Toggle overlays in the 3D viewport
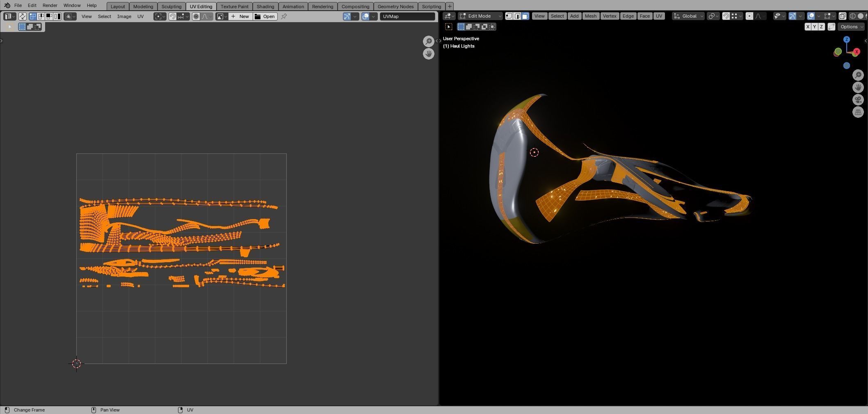The height and width of the screenshot is (414, 868). click(811, 16)
